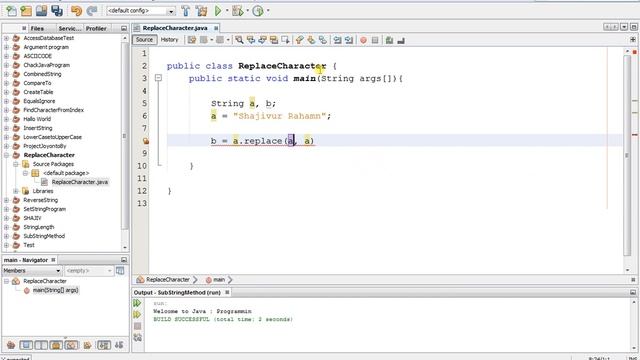This screenshot has width=640, height=360.
Task: Click main in the breadcrumb bar
Action: [219, 280]
